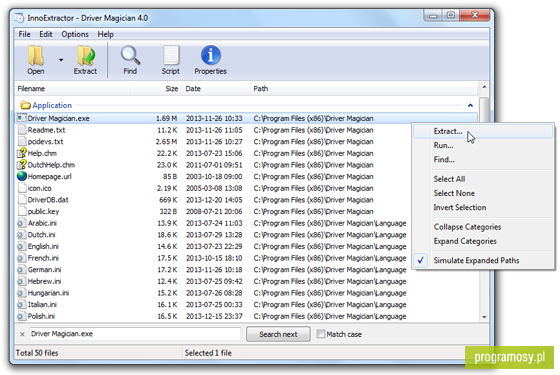
Task: Click the InnoExtractor title bar app icon
Action: tap(19, 18)
